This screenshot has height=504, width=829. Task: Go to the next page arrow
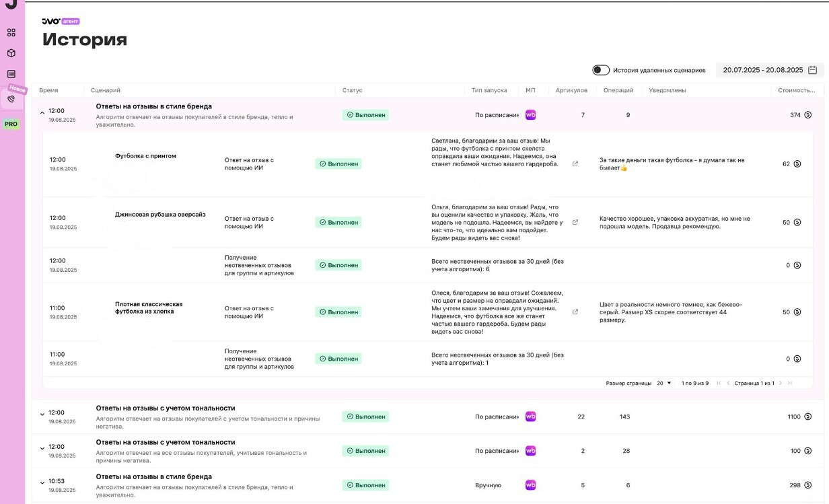tap(781, 383)
